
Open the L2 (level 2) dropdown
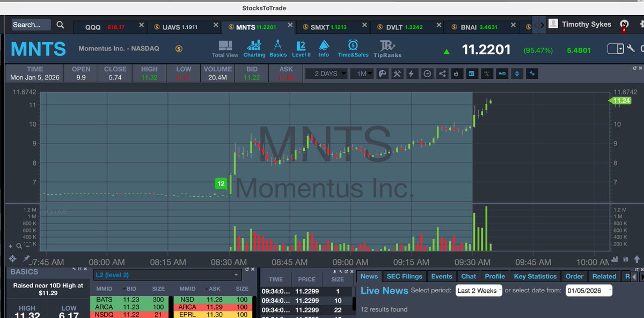[166, 275]
